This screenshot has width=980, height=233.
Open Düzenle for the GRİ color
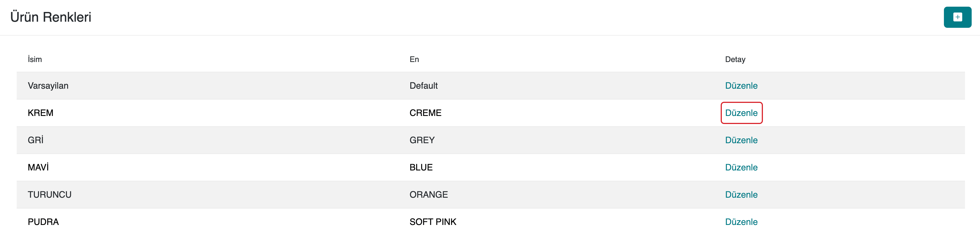[741, 140]
